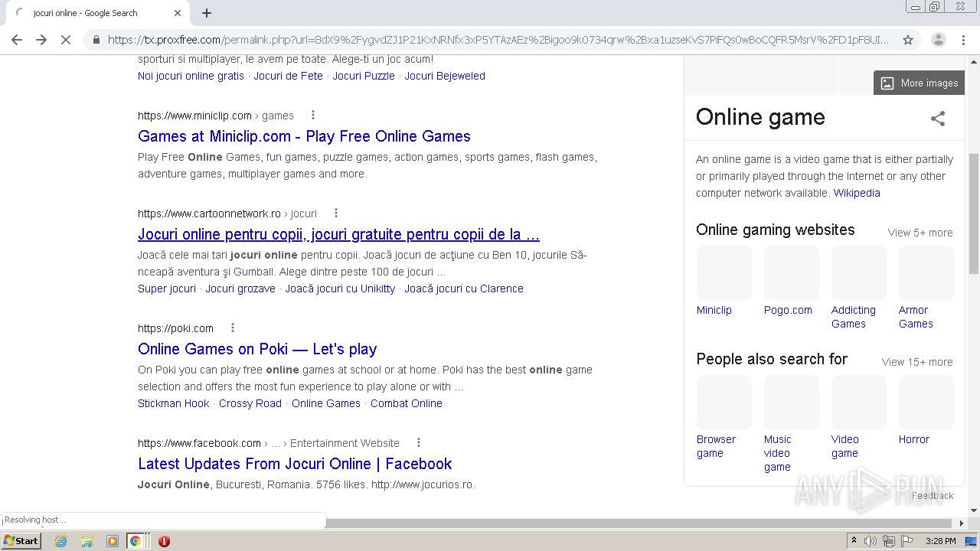Open the network tray icon
This screenshot has height=551, width=980.
[x=889, y=541]
